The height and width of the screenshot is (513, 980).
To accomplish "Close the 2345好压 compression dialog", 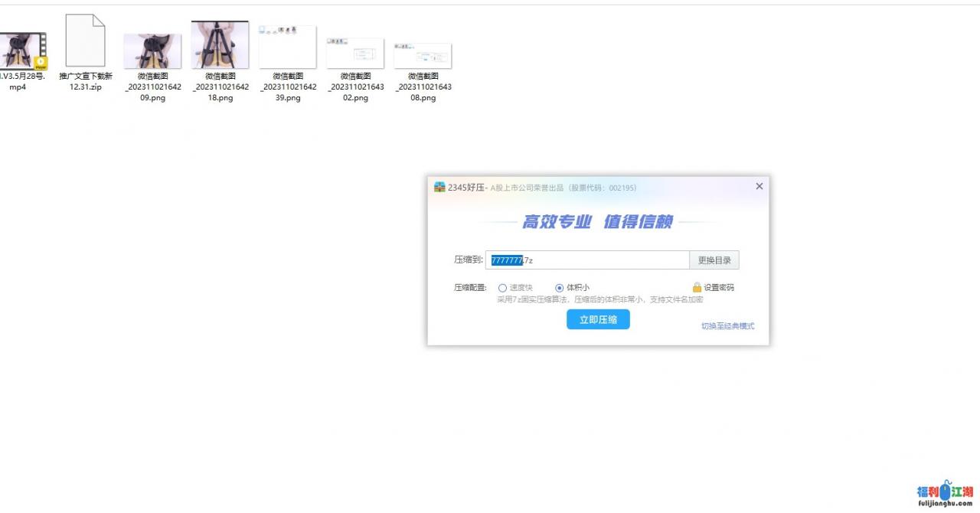I will pos(759,186).
